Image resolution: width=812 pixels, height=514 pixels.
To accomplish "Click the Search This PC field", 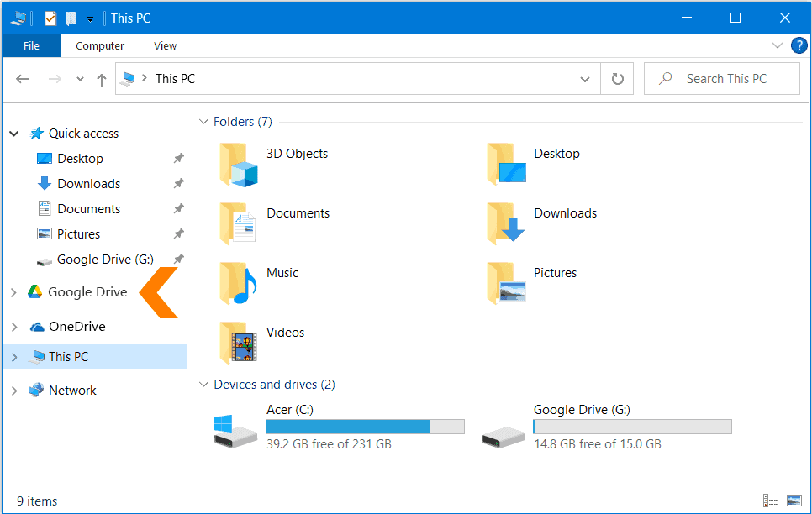I will (722, 79).
